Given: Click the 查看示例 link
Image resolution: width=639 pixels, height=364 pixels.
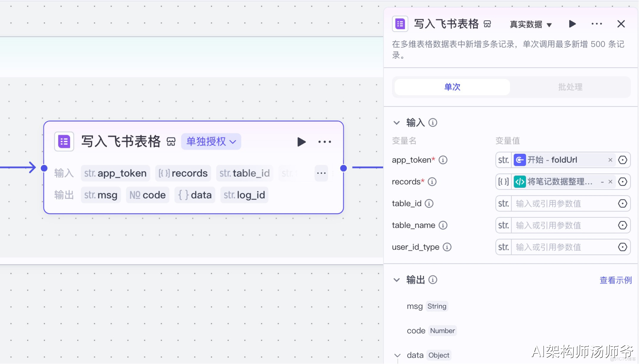Looking at the screenshot, I should pos(615,280).
